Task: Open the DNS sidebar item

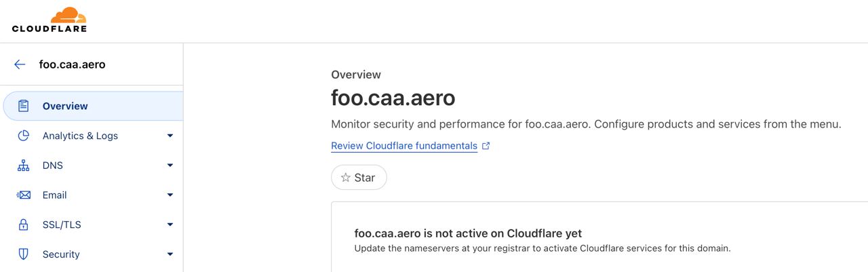Action: click(53, 166)
